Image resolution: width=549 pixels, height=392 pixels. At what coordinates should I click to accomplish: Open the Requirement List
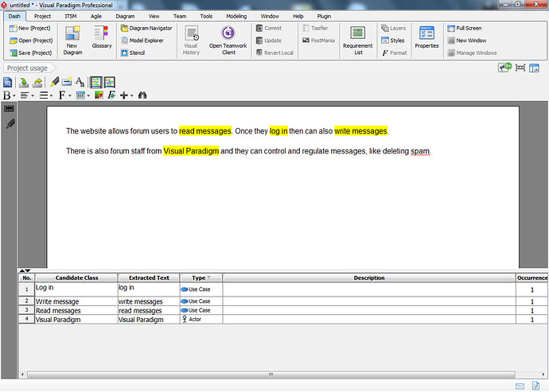point(358,41)
